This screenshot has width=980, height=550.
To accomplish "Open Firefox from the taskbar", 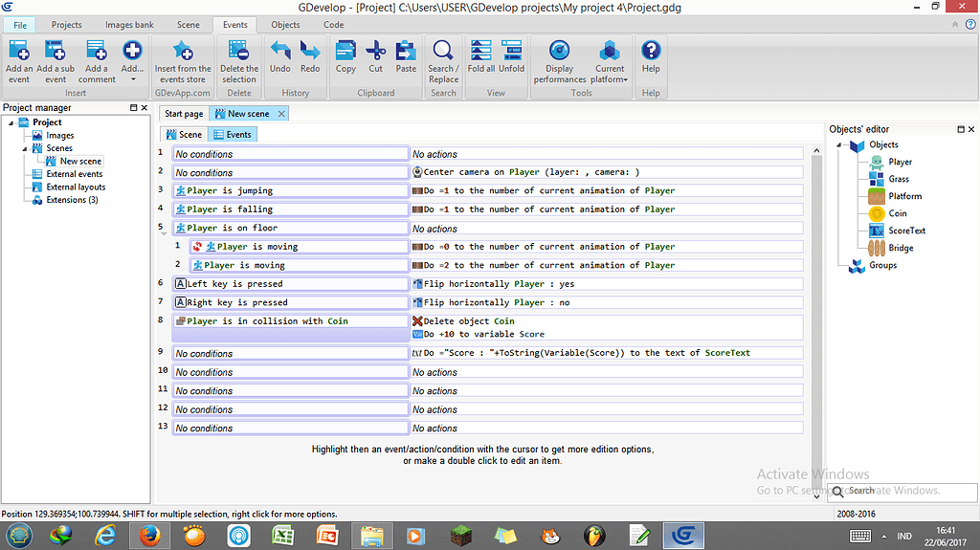I will (x=149, y=537).
